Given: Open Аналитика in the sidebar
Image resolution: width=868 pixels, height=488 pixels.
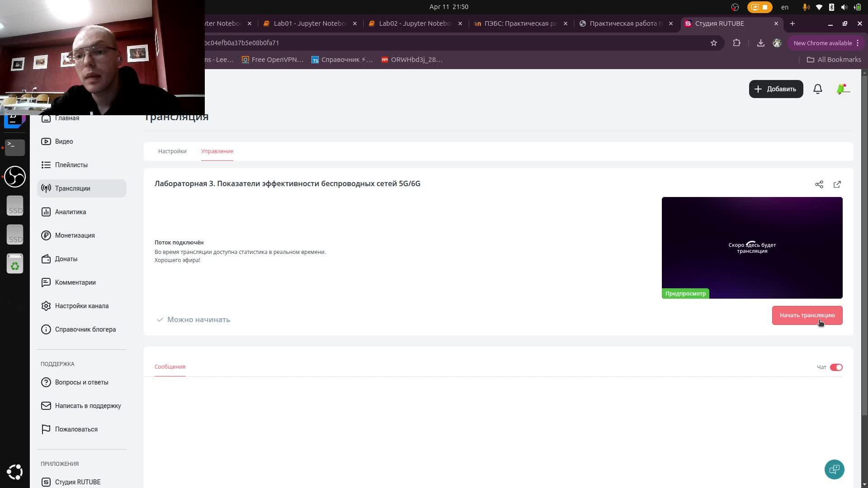Looking at the screenshot, I should point(70,212).
